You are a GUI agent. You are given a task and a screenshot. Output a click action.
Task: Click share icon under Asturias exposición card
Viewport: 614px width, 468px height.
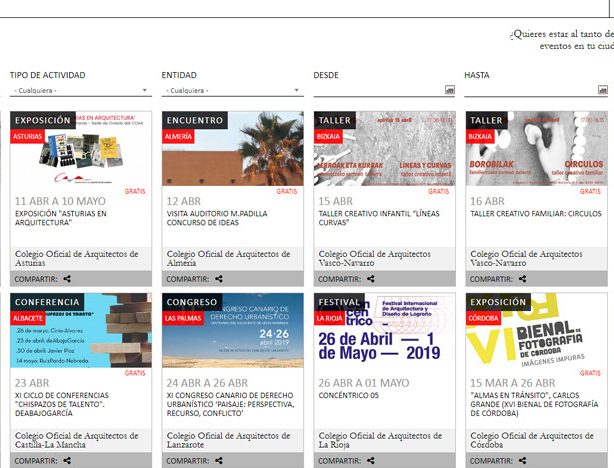pos(67,280)
